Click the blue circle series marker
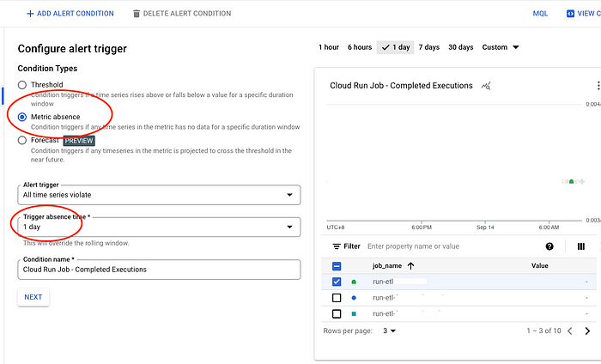Screen dimensions: 601x364 click(354, 298)
